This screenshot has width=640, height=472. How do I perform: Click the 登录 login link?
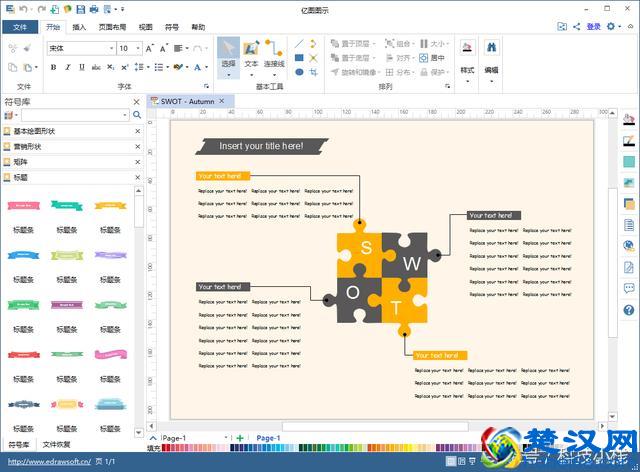click(x=593, y=27)
